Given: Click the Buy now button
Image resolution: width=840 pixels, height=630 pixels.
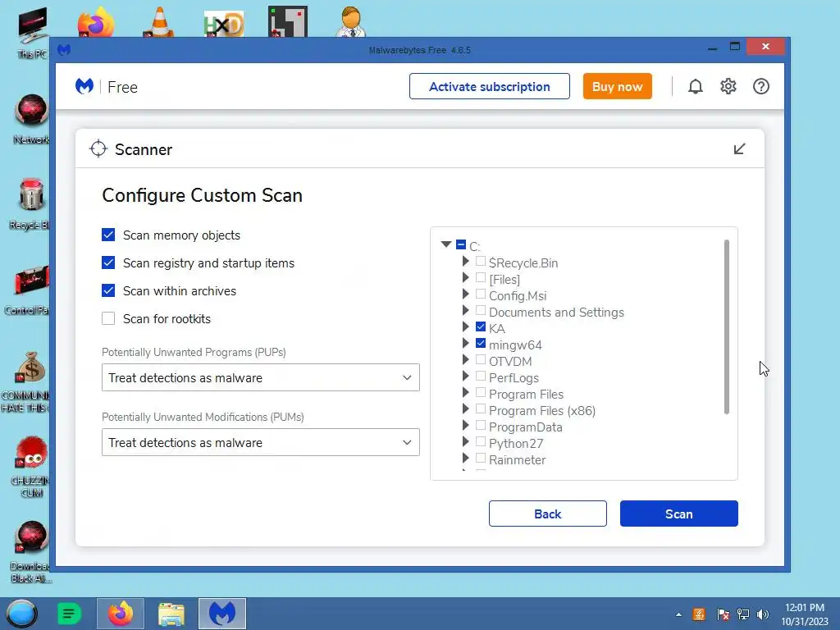Looking at the screenshot, I should pos(617,86).
